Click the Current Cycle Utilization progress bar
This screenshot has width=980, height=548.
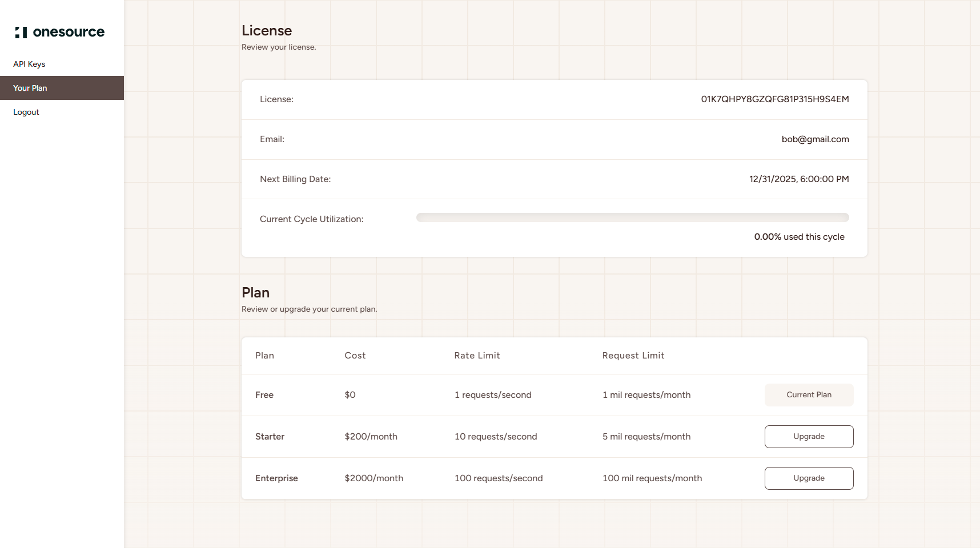(632, 217)
